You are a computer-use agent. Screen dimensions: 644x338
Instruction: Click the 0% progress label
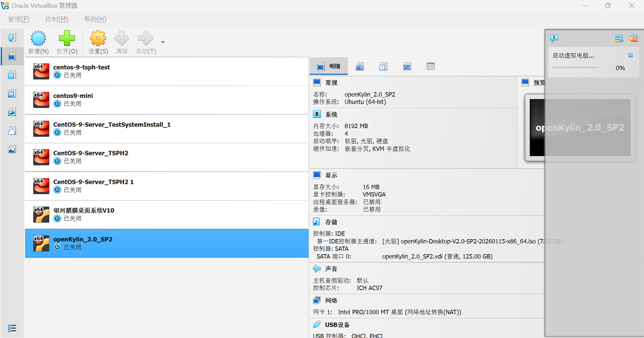click(x=620, y=68)
